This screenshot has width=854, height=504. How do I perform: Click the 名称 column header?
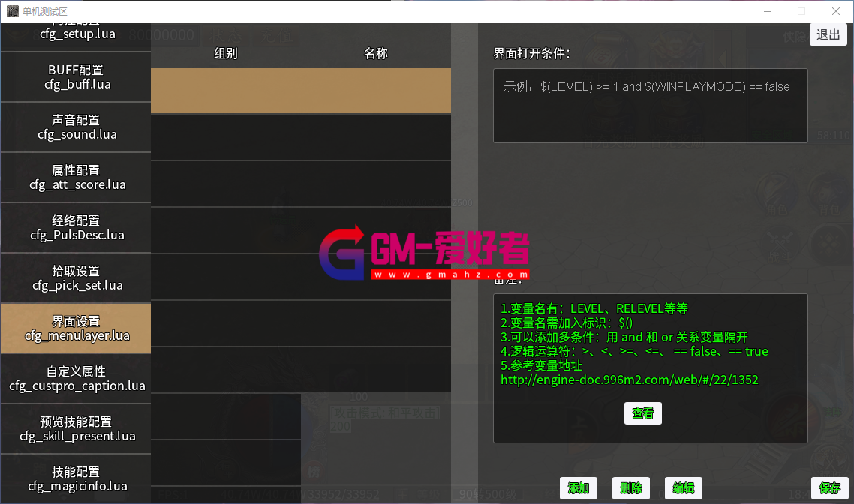tap(376, 53)
